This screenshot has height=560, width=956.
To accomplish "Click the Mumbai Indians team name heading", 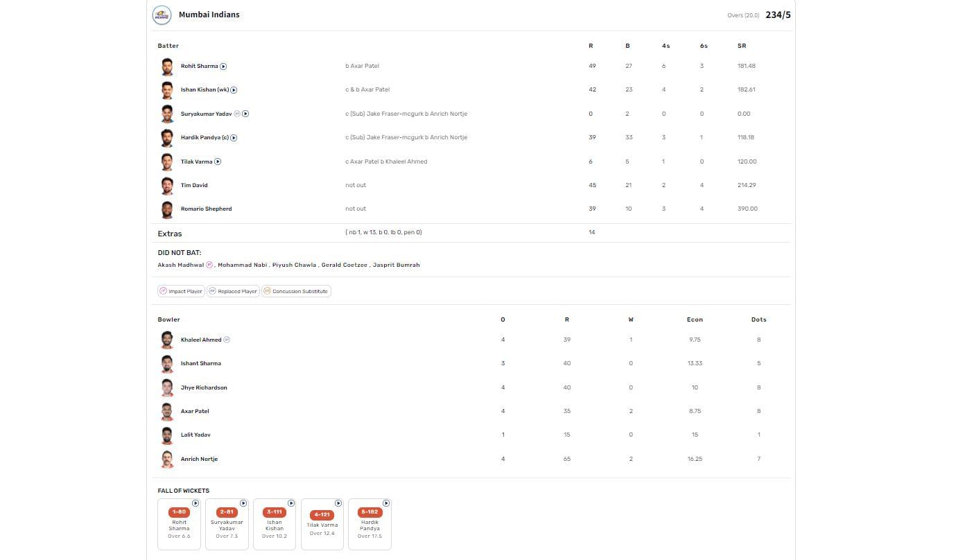I will tap(209, 15).
